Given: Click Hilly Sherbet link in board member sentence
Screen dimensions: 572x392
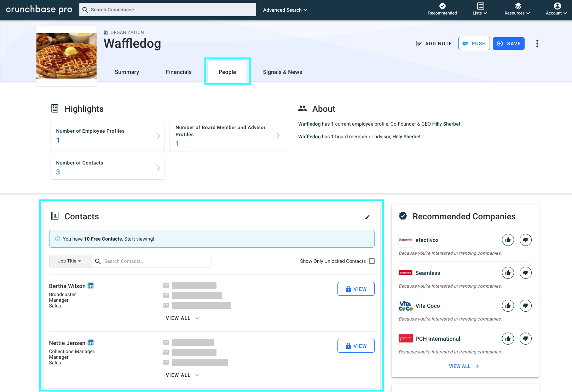Looking at the screenshot, I should pos(406,137).
